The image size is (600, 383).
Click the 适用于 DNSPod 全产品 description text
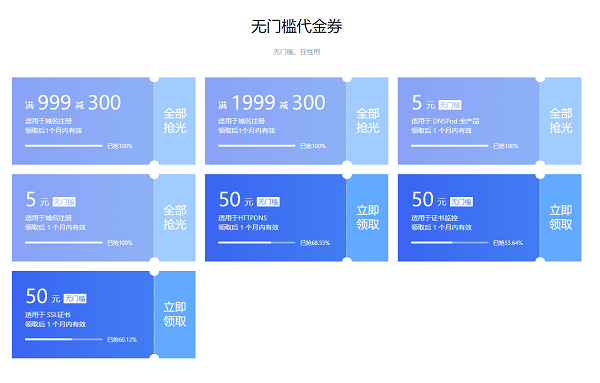point(445,121)
